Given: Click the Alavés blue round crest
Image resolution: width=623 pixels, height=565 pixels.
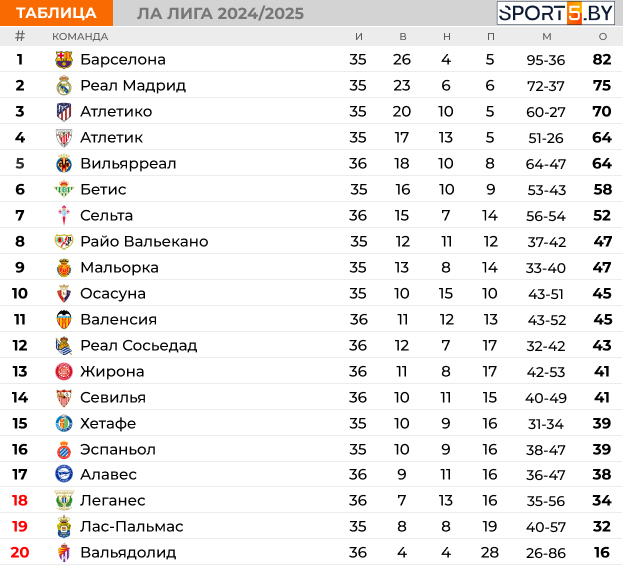Looking at the screenshot, I should [x=64, y=474].
